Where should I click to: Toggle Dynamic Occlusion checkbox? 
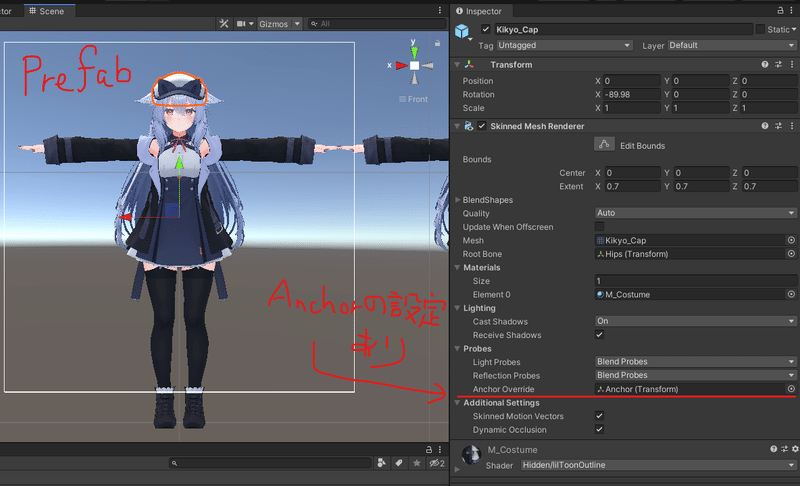click(599, 429)
